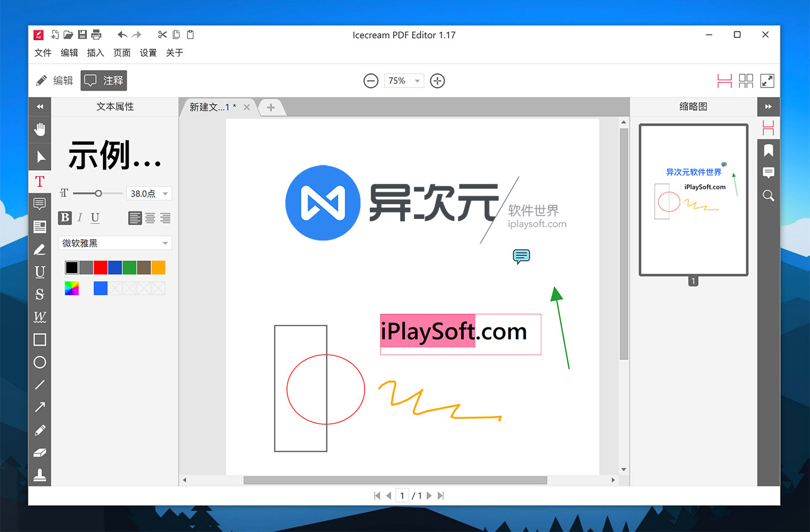Select the red color swatch
This screenshot has height=532, width=810.
pyautogui.click(x=100, y=267)
